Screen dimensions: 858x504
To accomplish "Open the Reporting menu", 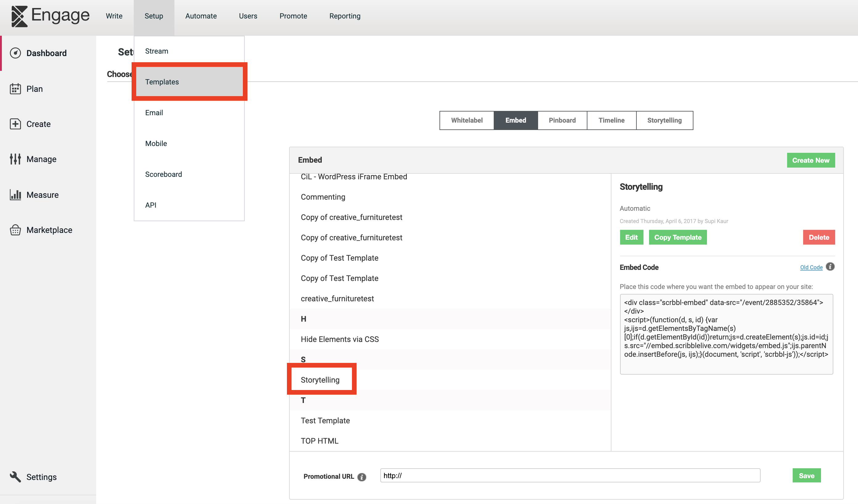I will click(x=345, y=16).
